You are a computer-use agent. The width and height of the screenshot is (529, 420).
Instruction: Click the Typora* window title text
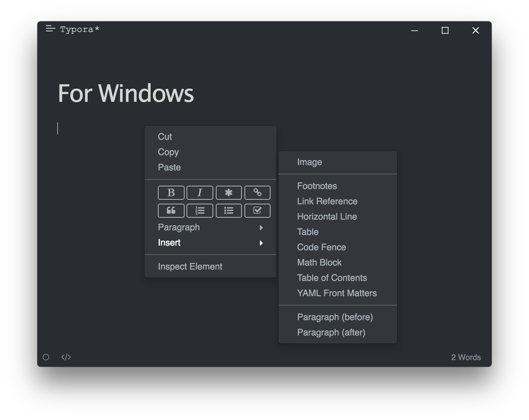pyautogui.click(x=80, y=29)
